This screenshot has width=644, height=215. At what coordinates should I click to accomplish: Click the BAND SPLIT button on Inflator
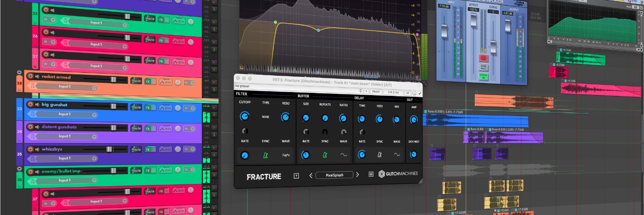pos(483,68)
